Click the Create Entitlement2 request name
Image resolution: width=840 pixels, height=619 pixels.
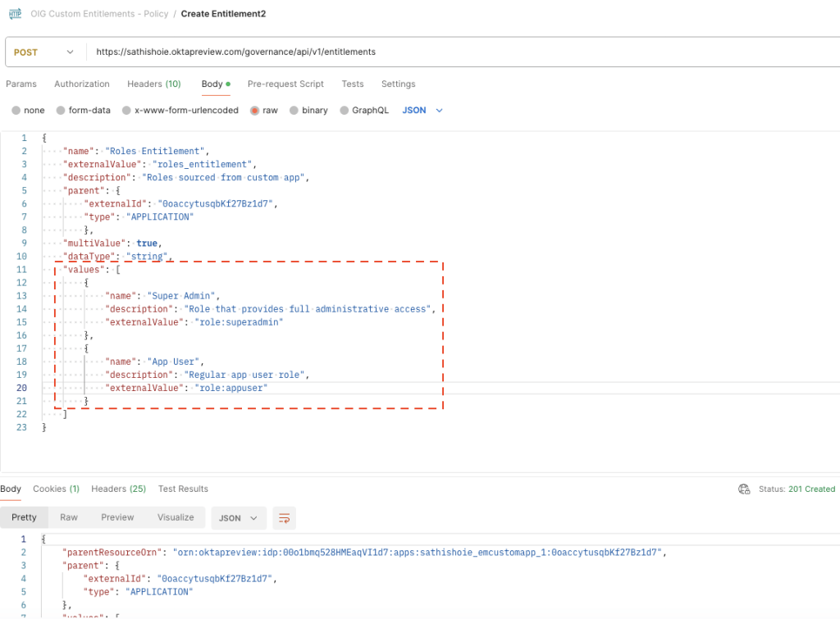[223, 14]
